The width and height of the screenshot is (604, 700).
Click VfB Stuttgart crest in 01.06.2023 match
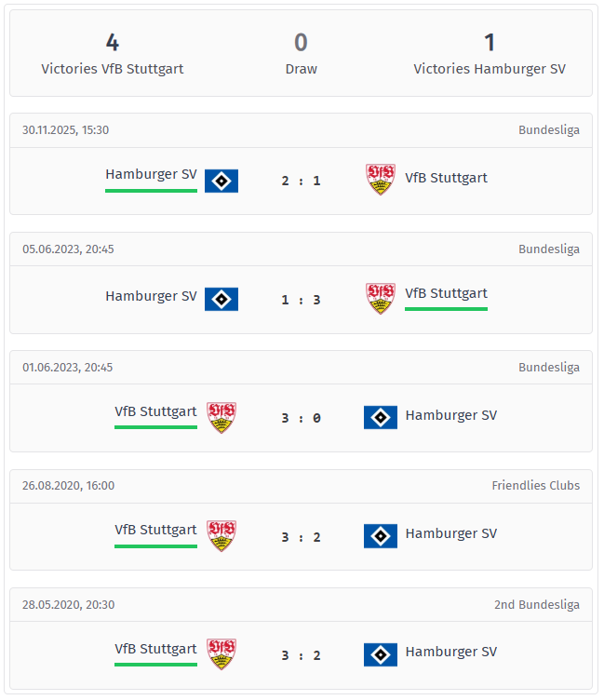(x=221, y=417)
